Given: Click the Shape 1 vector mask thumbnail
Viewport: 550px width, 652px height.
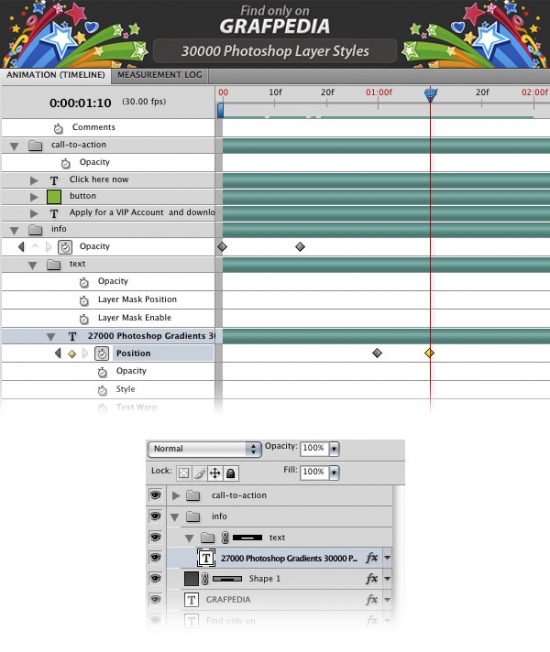Looking at the screenshot, I should click(227, 579).
